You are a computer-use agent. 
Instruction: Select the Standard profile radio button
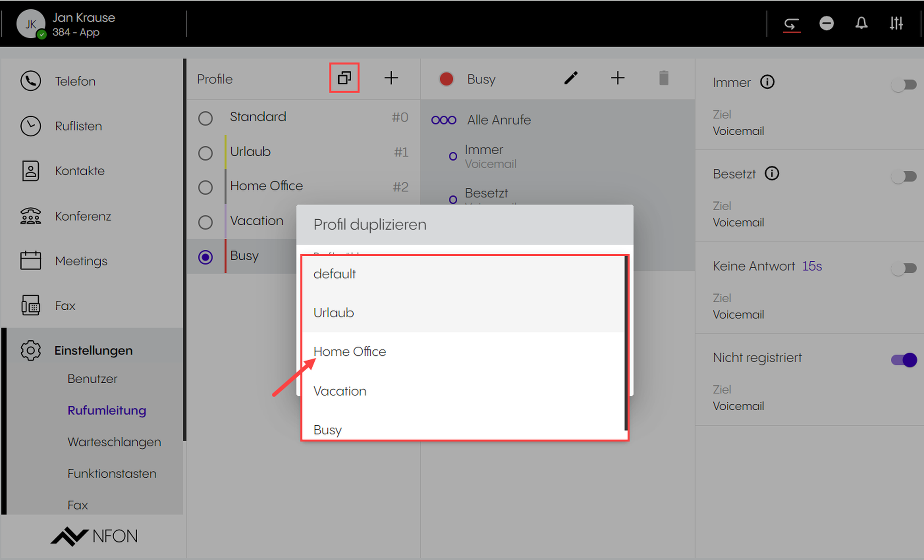206,118
